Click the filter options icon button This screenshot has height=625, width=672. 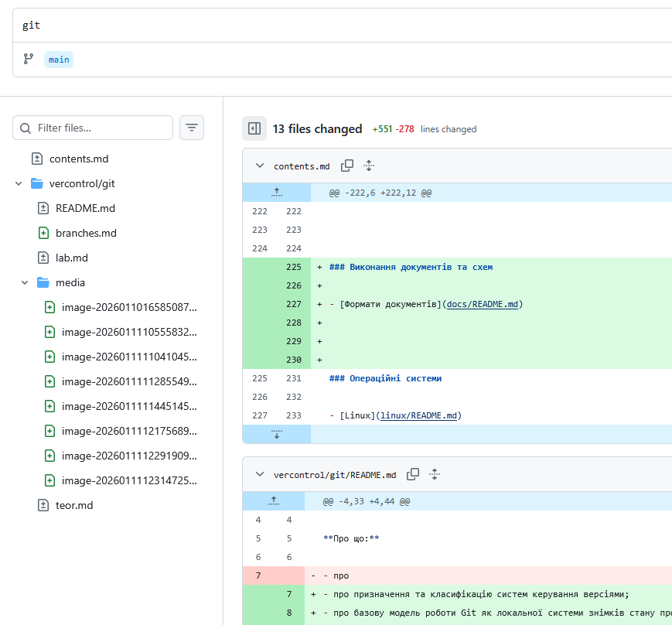coord(192,128)
